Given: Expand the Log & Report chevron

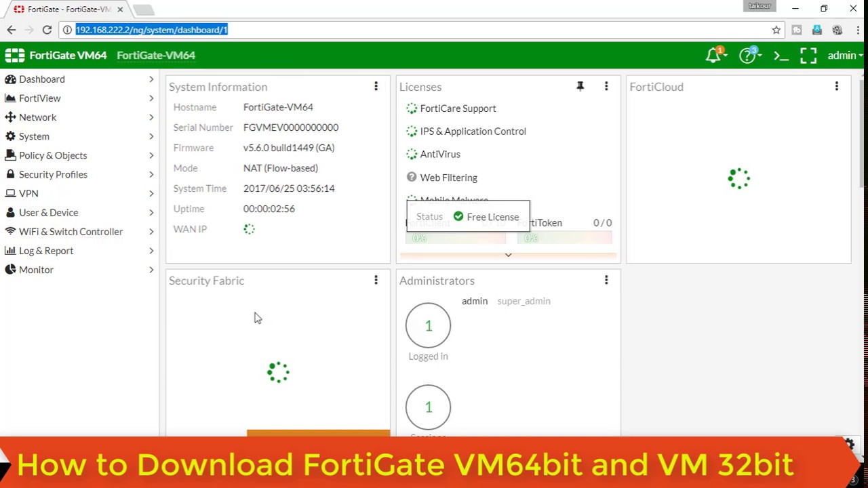Looking at the screenshot, I should [151, 251].
